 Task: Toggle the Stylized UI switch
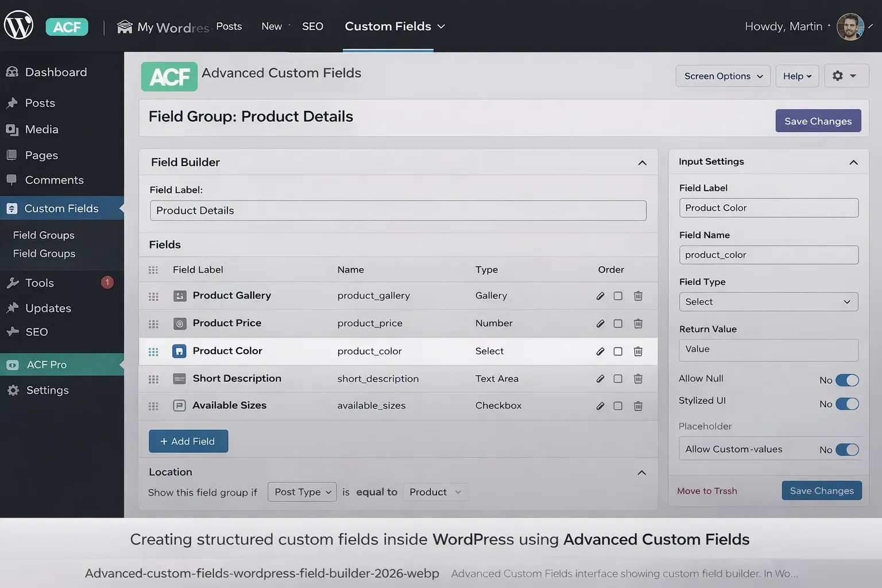point(847,404)
